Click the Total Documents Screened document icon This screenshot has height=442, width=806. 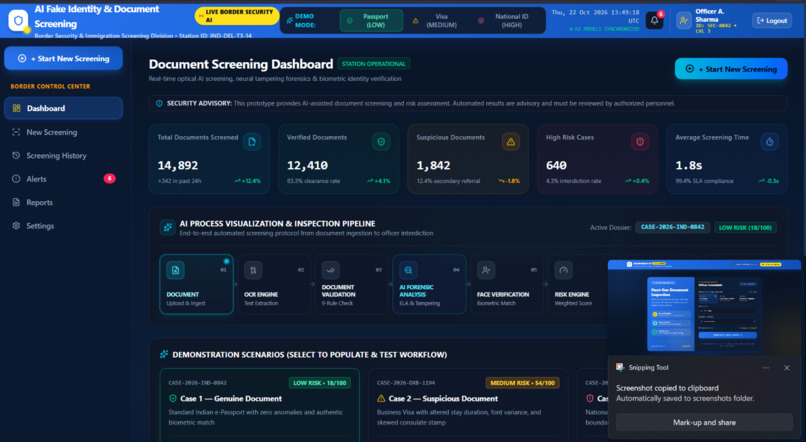(252, 142)
